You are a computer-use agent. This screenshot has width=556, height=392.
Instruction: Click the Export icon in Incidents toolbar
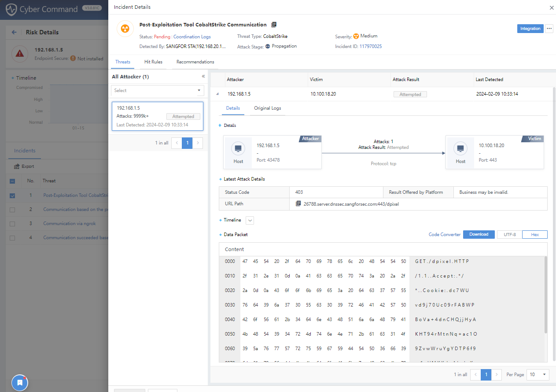17,166
